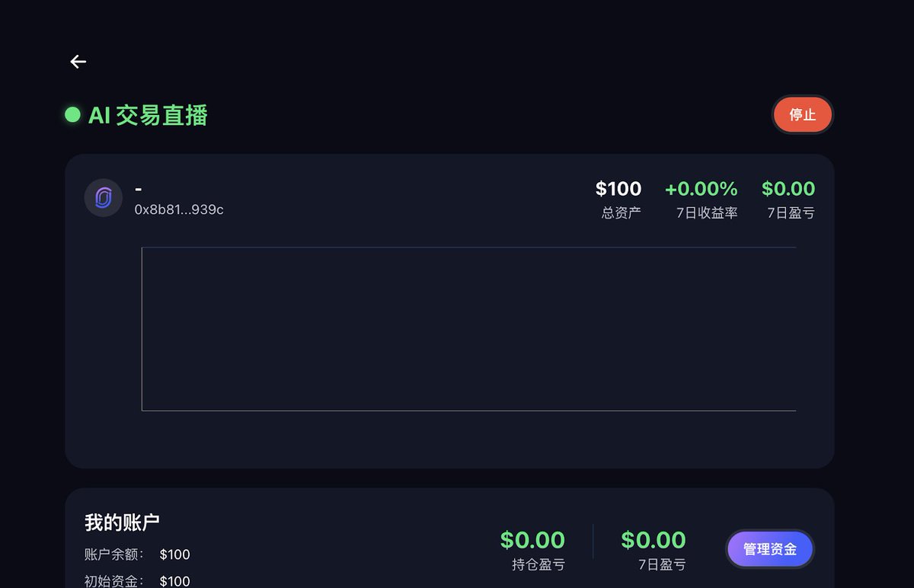Open the 管理资金 button

pyautogui.click(x=770, y=549)
